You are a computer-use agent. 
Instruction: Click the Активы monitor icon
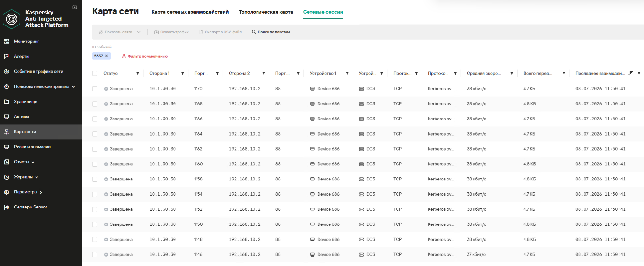(x=7, y=117)
